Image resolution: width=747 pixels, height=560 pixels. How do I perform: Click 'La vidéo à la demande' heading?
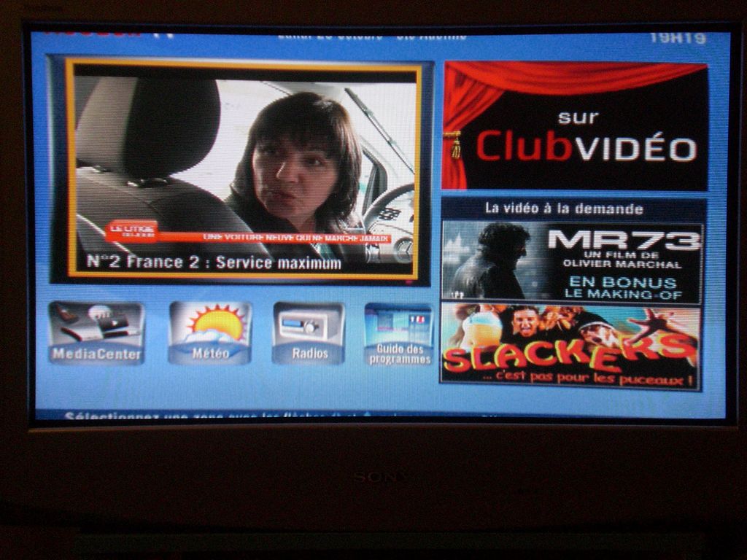pos(565,209)
